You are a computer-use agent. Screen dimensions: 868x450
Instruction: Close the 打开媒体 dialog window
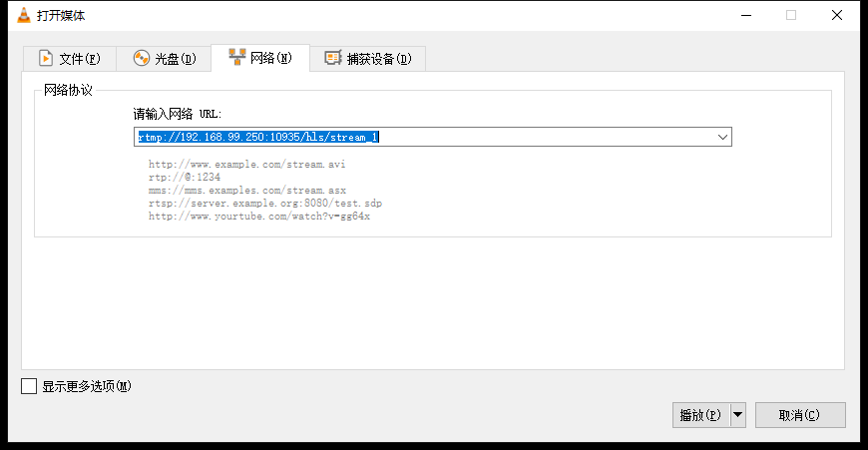click(x=837, y=15)
